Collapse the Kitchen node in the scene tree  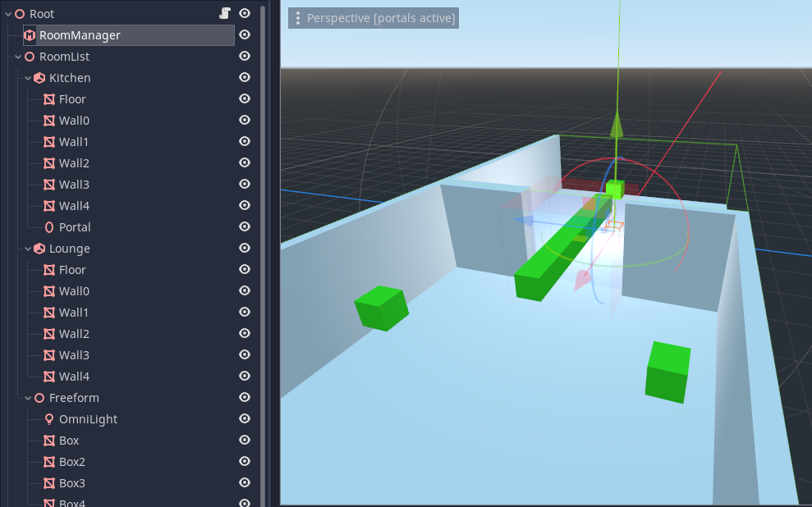[x=27, y=77]
